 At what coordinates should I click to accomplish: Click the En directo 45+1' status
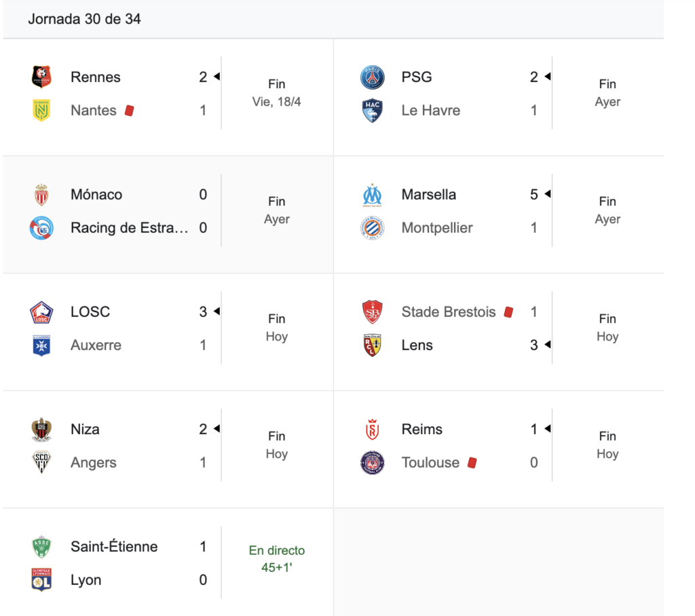pyautogui.click(x=277, y=559)
